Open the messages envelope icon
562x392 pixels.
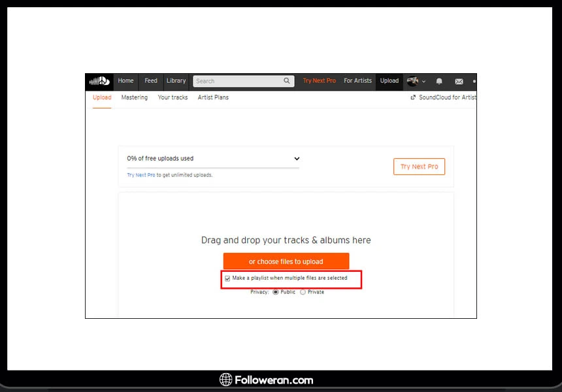(x=459, y=81)
